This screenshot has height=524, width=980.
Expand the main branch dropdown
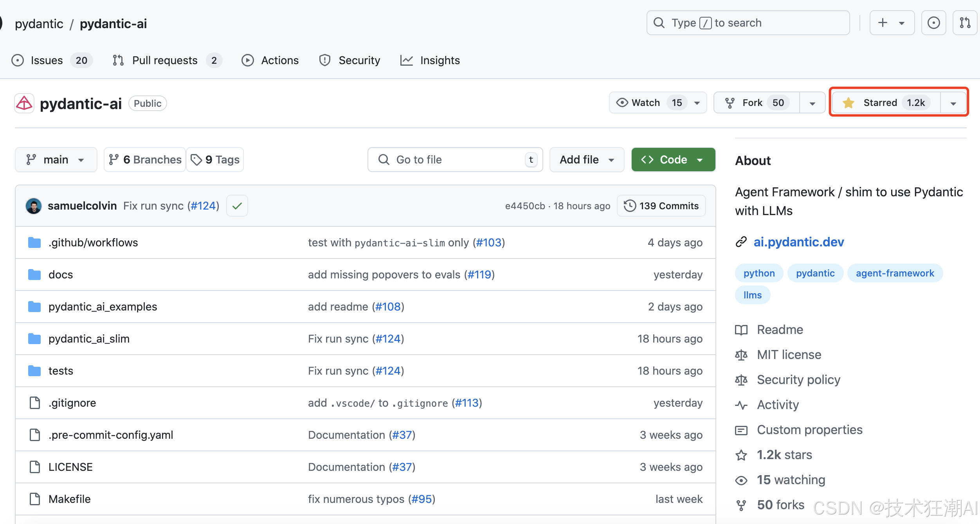pyautogui.click(x=56, y=160)
